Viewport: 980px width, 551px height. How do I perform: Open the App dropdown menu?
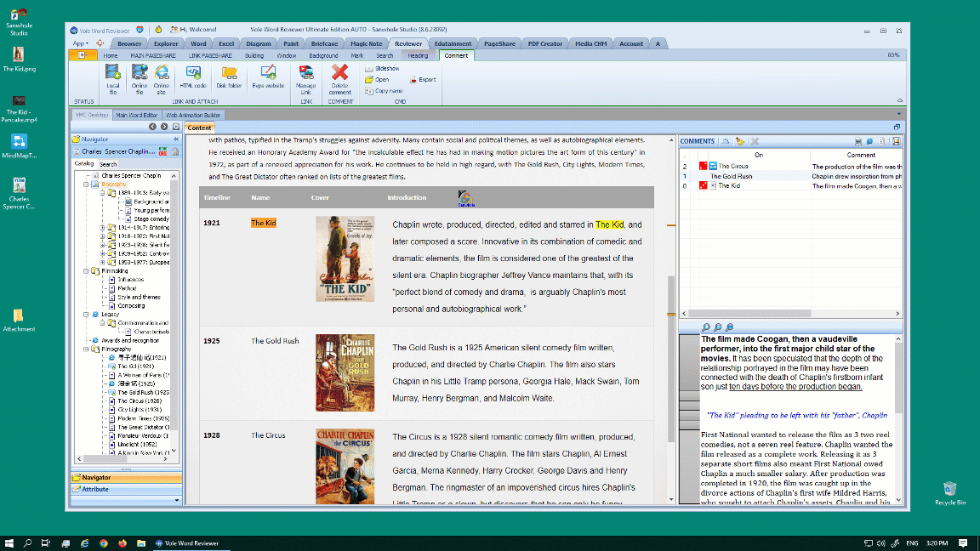80,43
